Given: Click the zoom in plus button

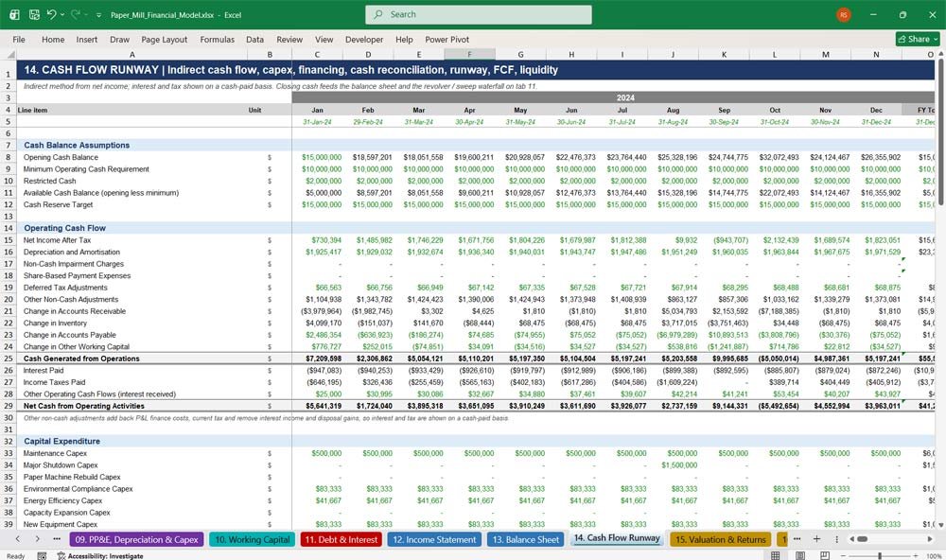Looking at the screenshot, I should click(x=916, y=556).
